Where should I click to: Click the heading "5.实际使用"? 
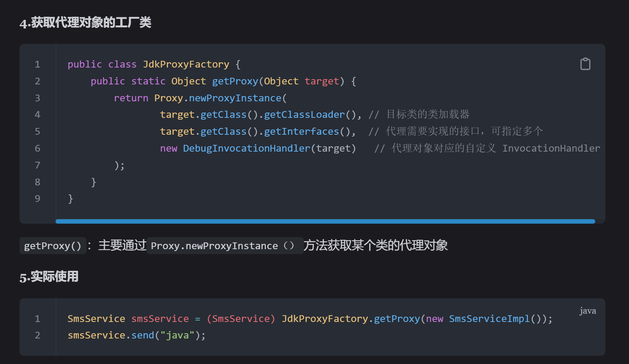pyautogui.click(x=49, y=277)
